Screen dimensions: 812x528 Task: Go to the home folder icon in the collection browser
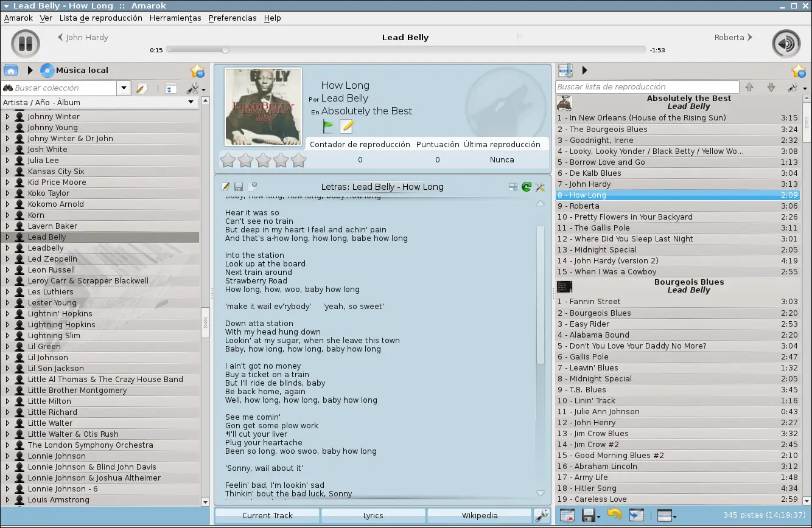coord(11,71)
